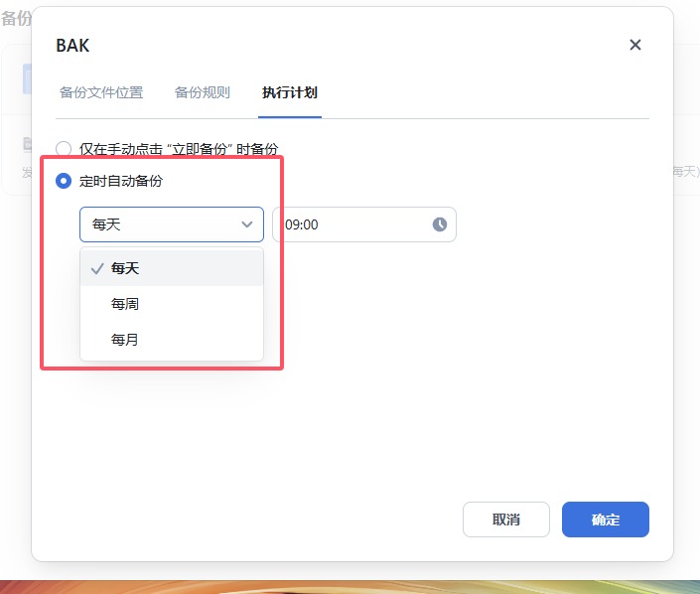Choose 每天 from the dropdown list
The height and width of the screenshot is (594, 700).
(x=172, y=268)
